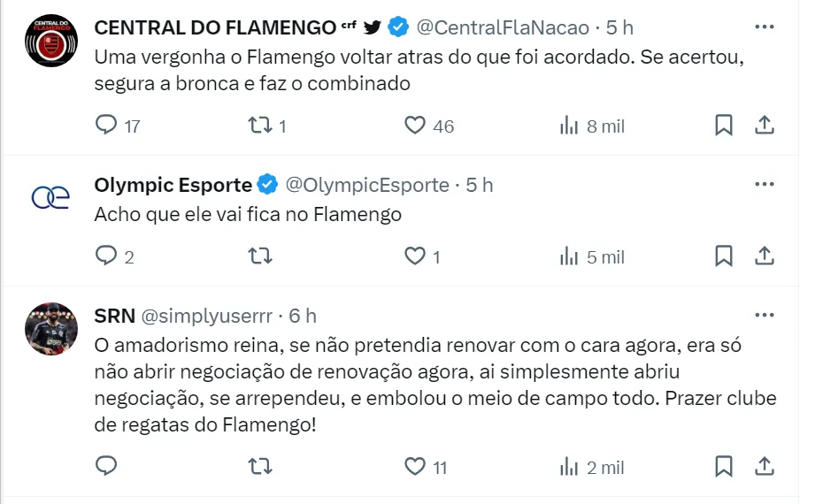Open the @OlympicEsporte profile handle

(x=366, y=185)
